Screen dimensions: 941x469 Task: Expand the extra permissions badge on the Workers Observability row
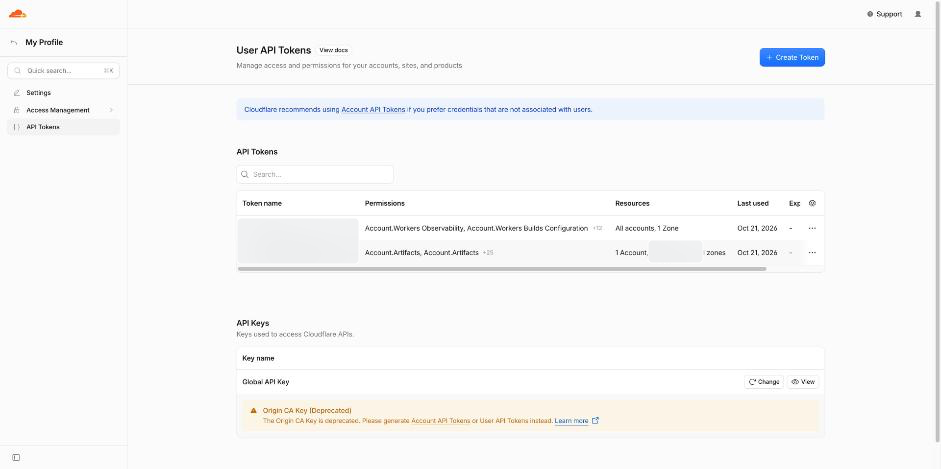[x=597, y=229]
